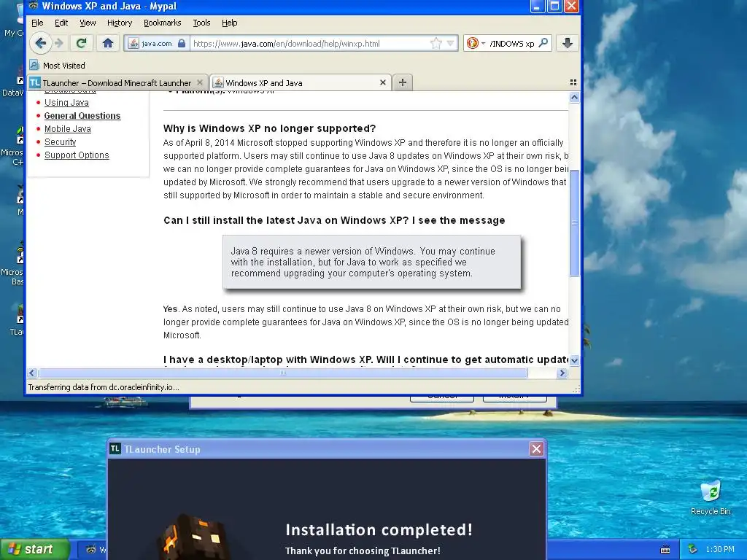Image resolution: width=747 pixels, height=560 pixels.
Task: Open the Tools menu
Action: pyautogui.click(x=201, y=23)
